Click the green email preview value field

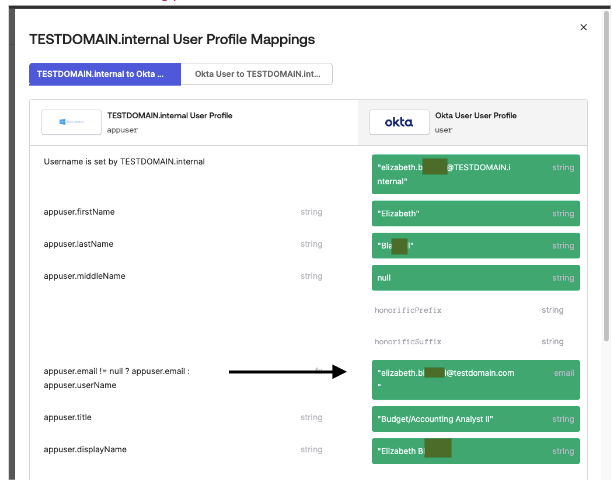click(474, 379)
